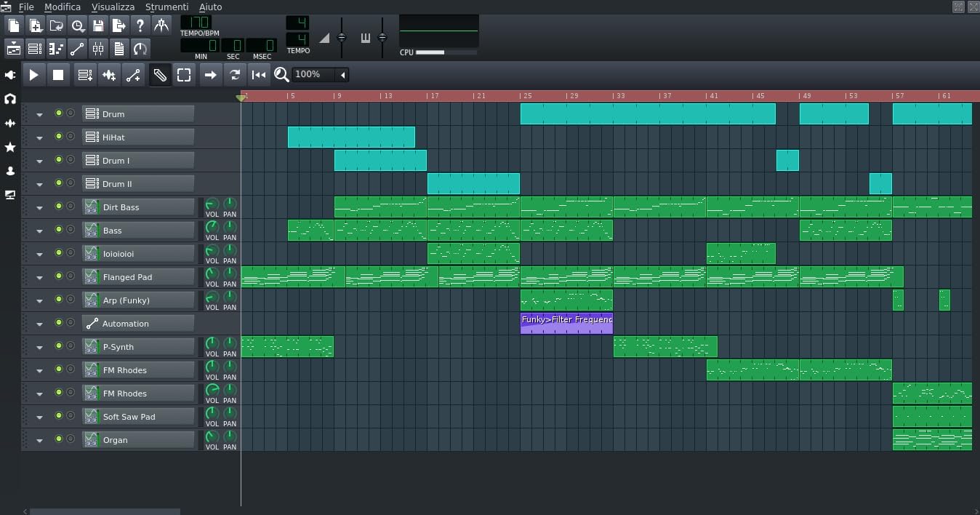Solo the Bass track

coord(71,230)
